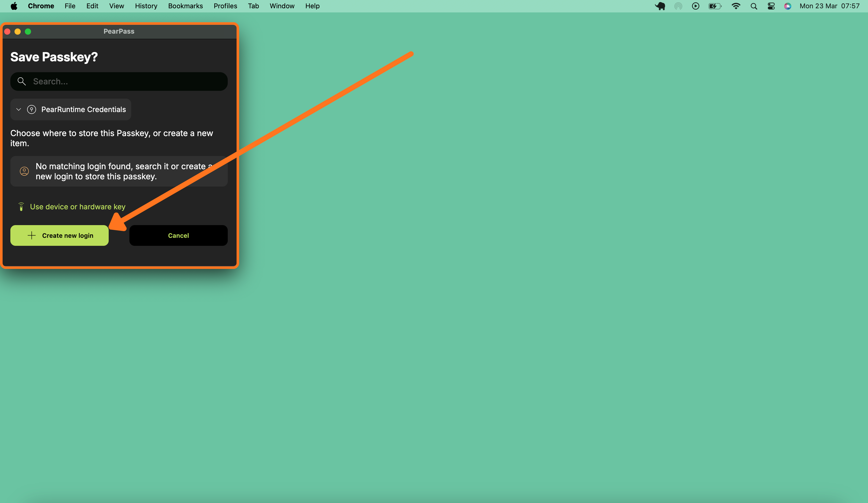Open the Profiles menu

point(225,6)
